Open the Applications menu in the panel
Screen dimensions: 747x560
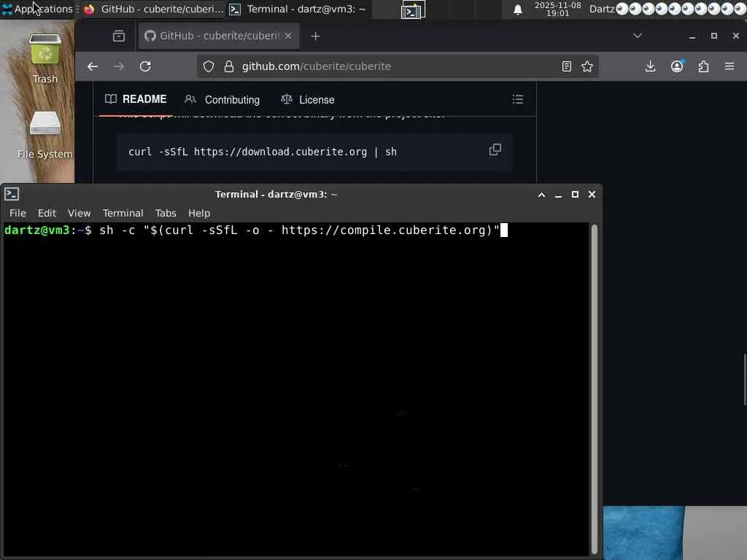(x=38, y=9)
